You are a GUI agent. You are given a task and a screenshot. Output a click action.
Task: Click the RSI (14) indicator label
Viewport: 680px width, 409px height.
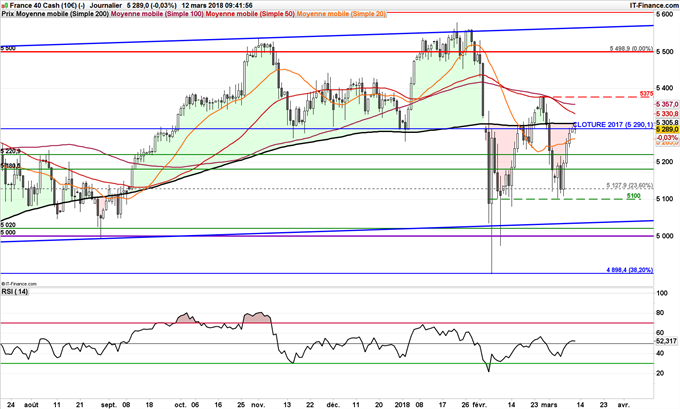pyautogui.click(x=15, y=292)
